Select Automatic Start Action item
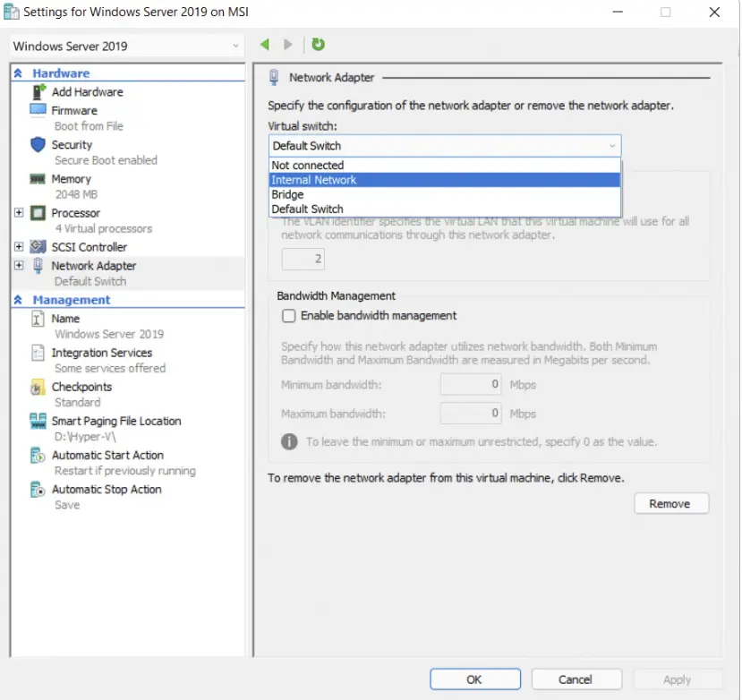 (107, 456)
